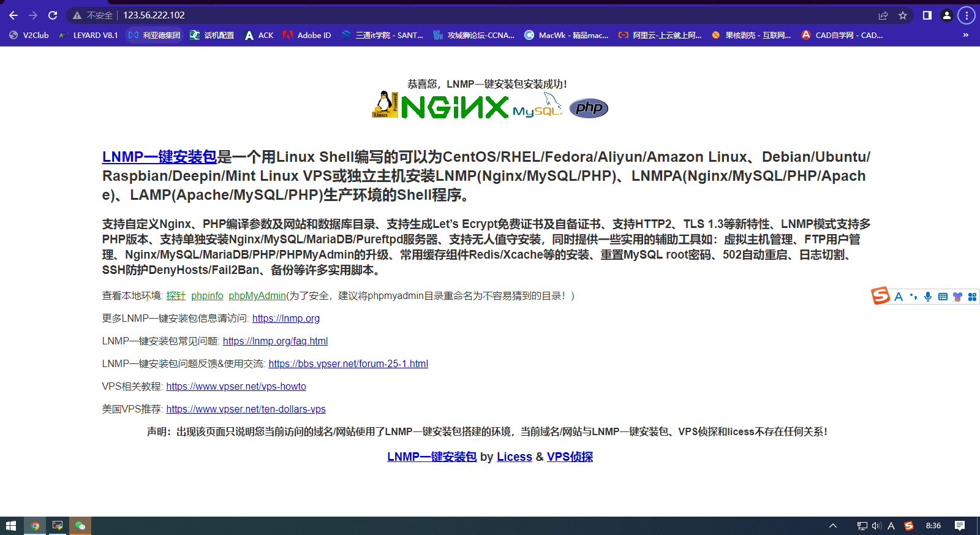Open the vpser.net/vps-howto link
This screenshot has width=980, height=535.
236,386
